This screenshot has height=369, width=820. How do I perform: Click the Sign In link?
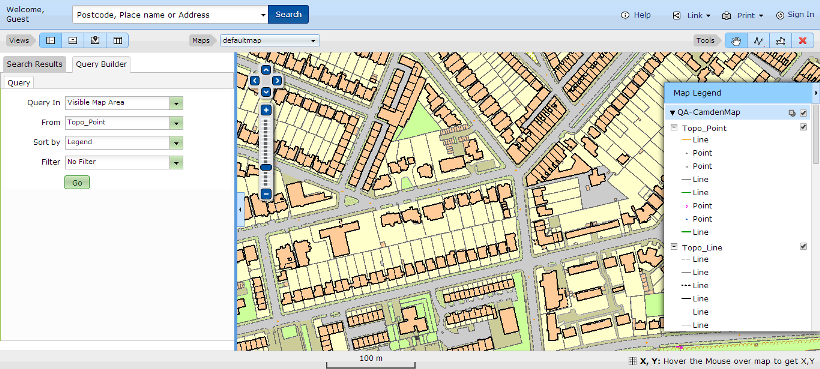pyautogui.click(x=800, y=15)
